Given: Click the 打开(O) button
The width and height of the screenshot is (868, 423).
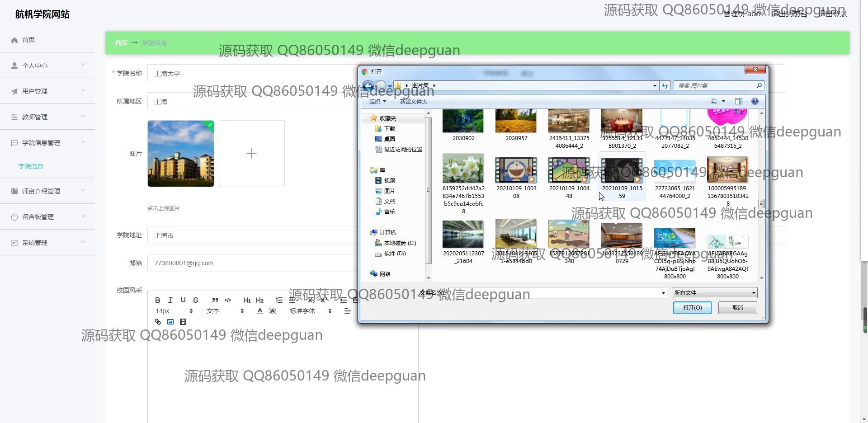Looking at the screenshot, I should click(x=692, y=308).
